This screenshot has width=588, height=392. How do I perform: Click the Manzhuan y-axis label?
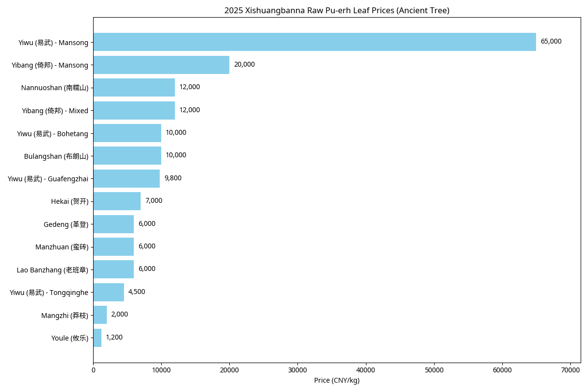62,247
